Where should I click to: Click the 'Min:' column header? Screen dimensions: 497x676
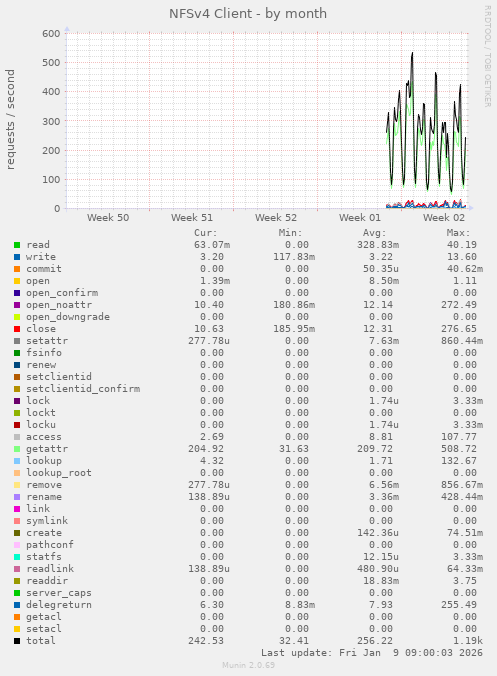(x=290, y=233)
